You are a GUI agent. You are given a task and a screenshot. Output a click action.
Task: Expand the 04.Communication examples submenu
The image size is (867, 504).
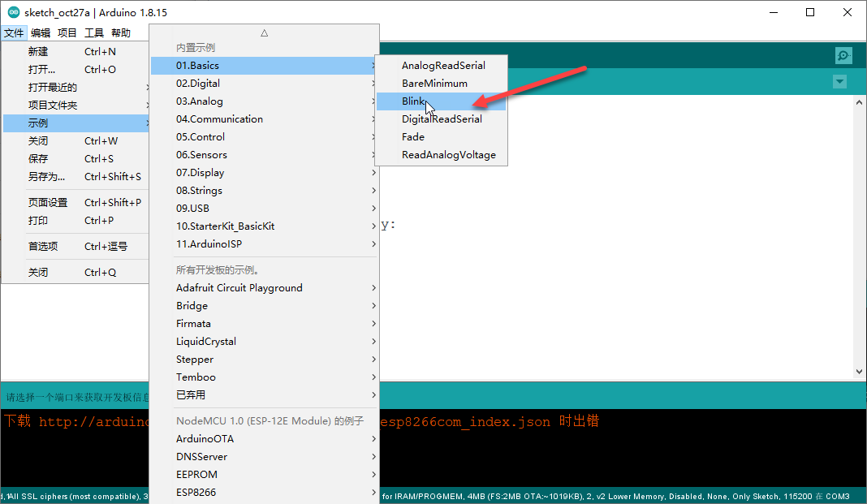265,118
